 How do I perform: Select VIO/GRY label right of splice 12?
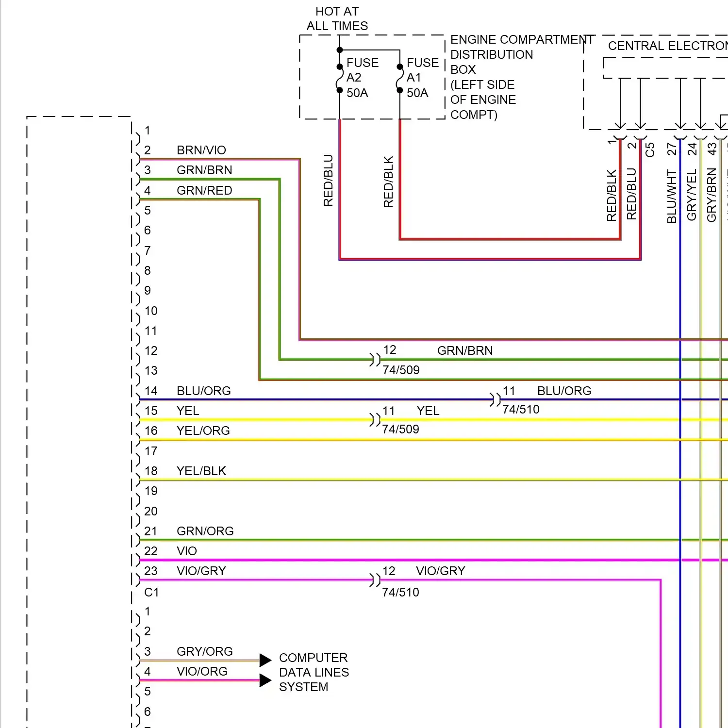[x=441, y=571]
